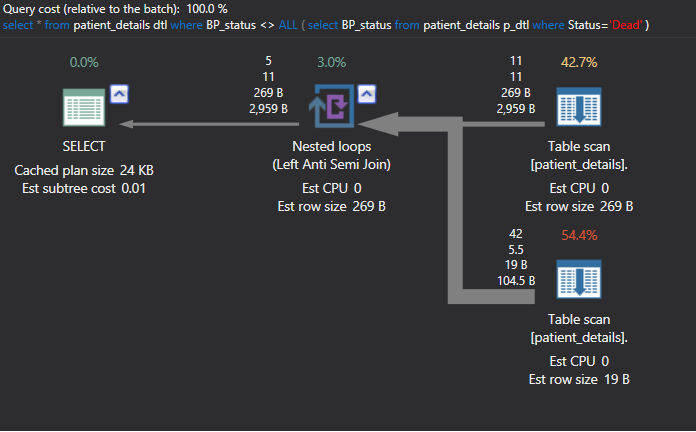Click the "Nested loops" operator name label
696x432 pixels.
tap(332, 146)
